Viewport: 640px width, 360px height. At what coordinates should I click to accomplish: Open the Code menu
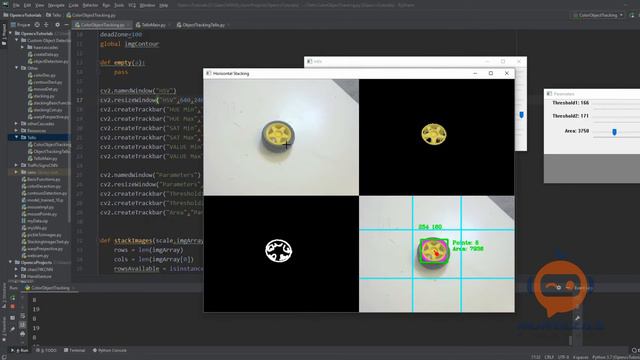(73, 5)
